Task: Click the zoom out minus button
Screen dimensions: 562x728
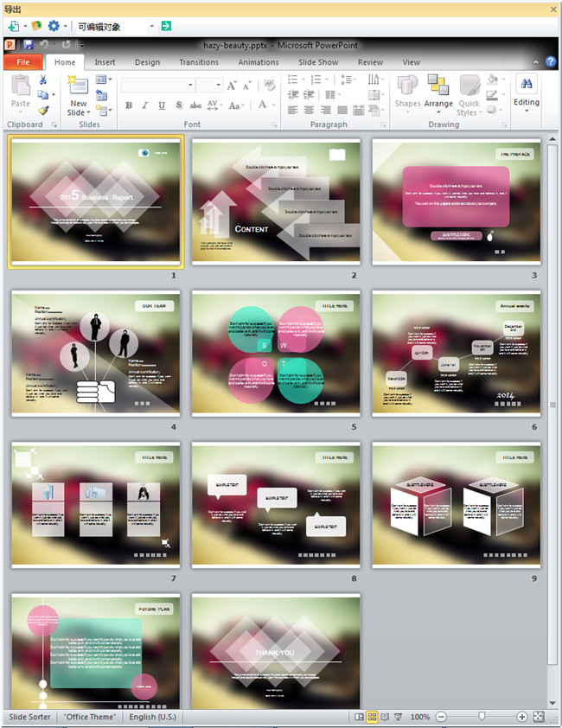Action: point(441,717)
